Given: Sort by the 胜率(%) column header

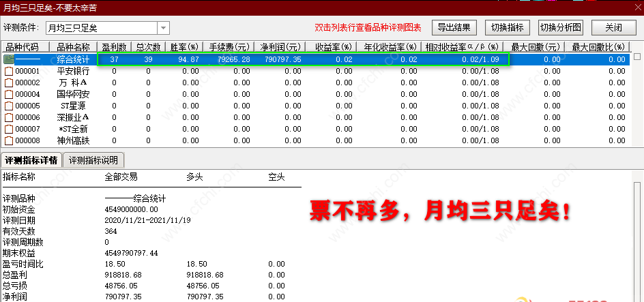Looking at the screenshot, I should tap(184, 47).
